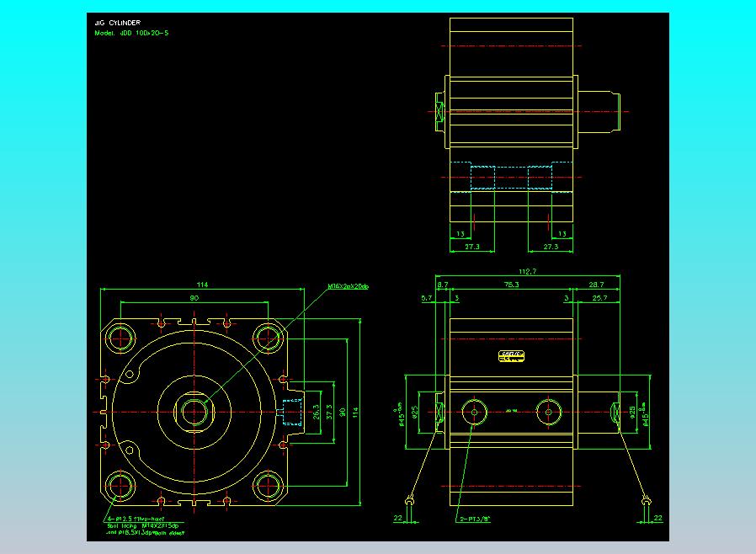Click the 75.3 dimension in side view
The height and width of the screenshot is (554, 756).
coord(510,285)
